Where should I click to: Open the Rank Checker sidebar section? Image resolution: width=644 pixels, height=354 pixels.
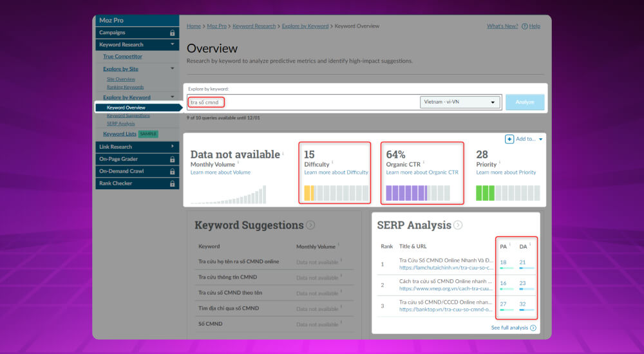coord(137,183)
